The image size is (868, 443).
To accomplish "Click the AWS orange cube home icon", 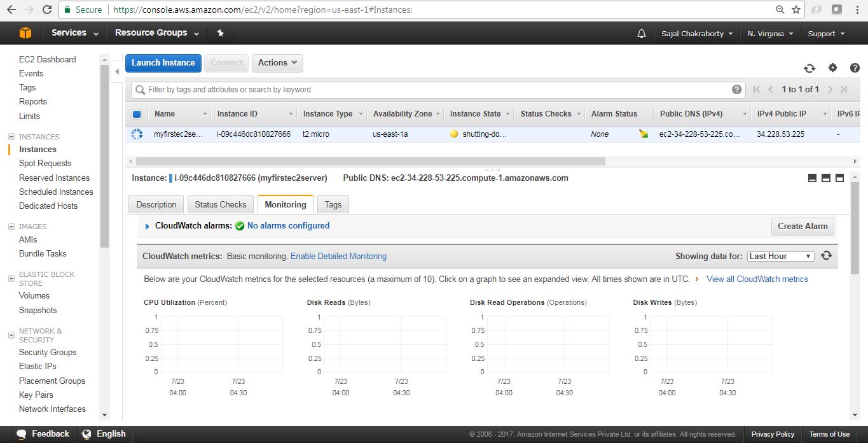I will click(x=25, y=33).
